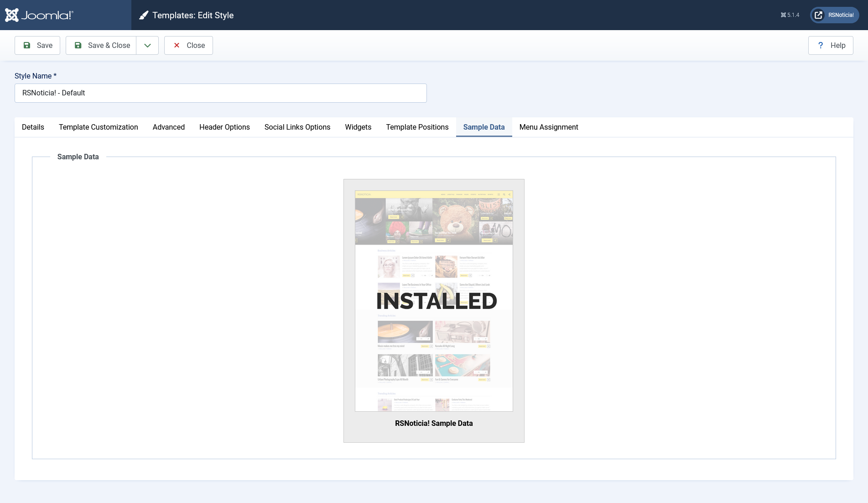Click the Style Name label
This screenshot has width=868, height=503.
[x=36, y=76]
